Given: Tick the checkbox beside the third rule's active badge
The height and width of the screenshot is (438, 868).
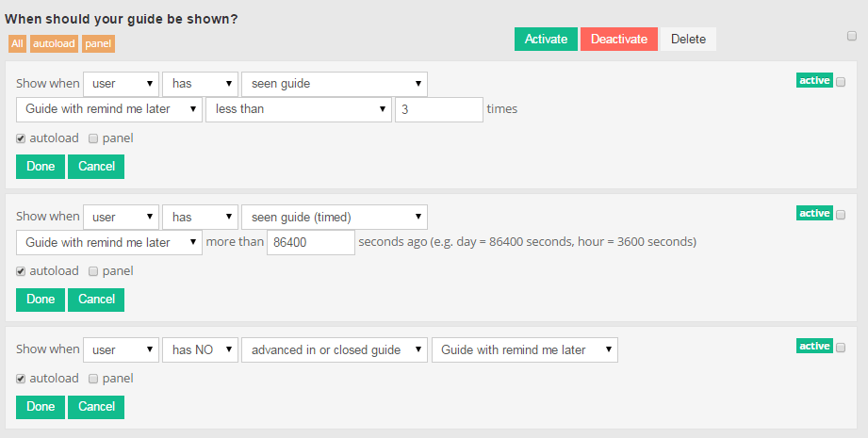Looking at the screenshot, I should (x=841, y=347).
